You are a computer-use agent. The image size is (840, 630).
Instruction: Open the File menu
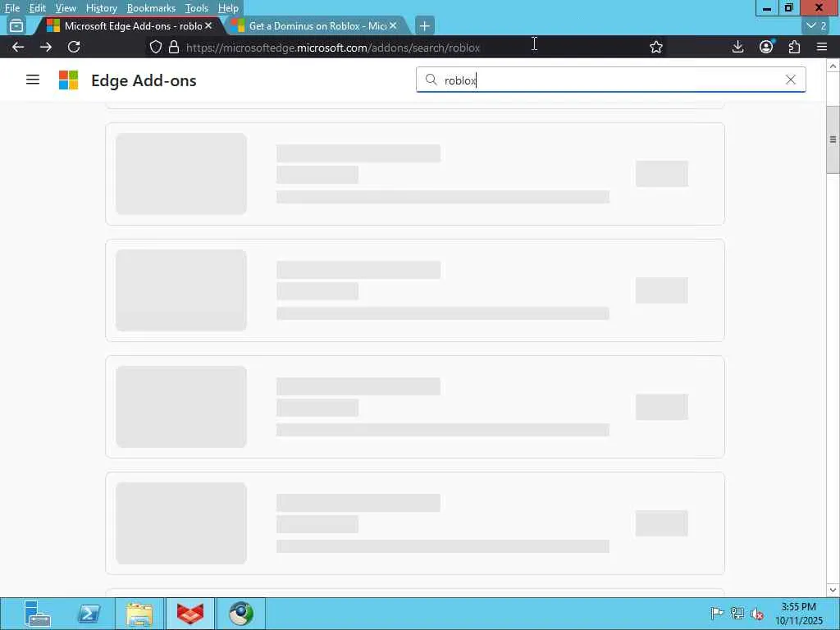(11, 8)
